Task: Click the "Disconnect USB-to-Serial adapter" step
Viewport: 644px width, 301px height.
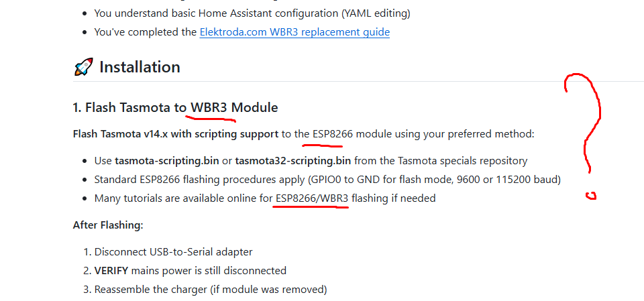Action: (173, 252)
